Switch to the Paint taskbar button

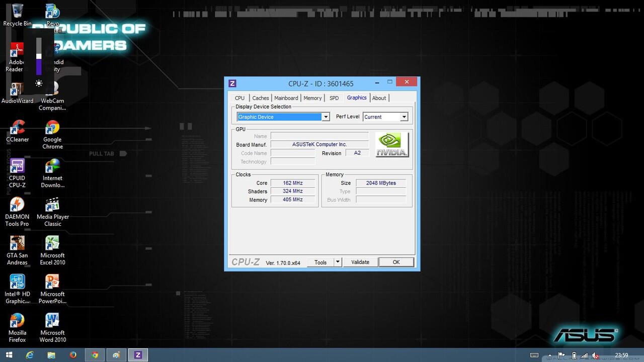click(116, 355)
